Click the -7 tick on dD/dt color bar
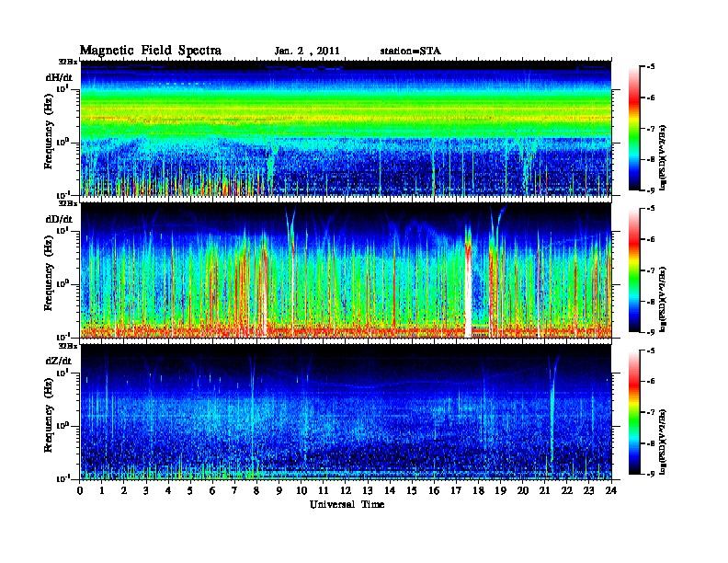The height and width of the screenshot is (563, 728). (x=651, y=270)
